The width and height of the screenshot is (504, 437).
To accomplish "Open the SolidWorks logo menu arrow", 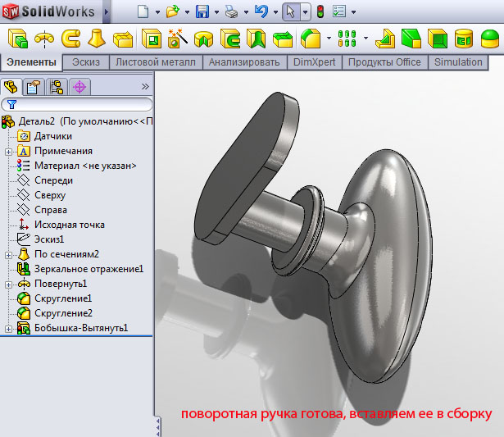I will pyautogui.click(x=107, y=12).
